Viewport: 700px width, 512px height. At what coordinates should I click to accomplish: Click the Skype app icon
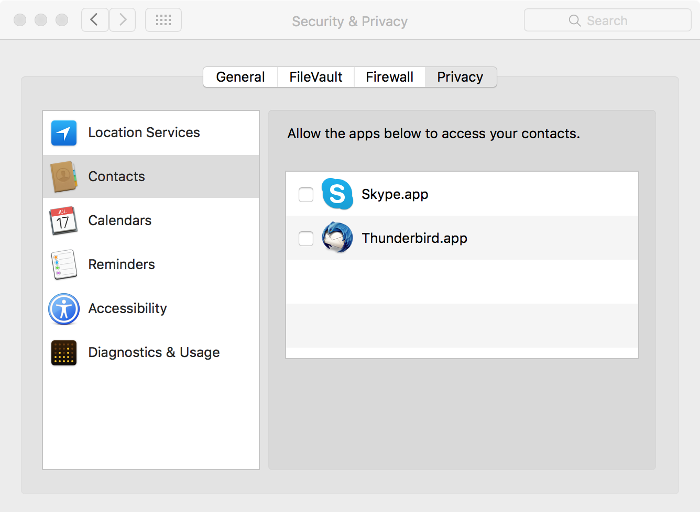pos(337,194)
